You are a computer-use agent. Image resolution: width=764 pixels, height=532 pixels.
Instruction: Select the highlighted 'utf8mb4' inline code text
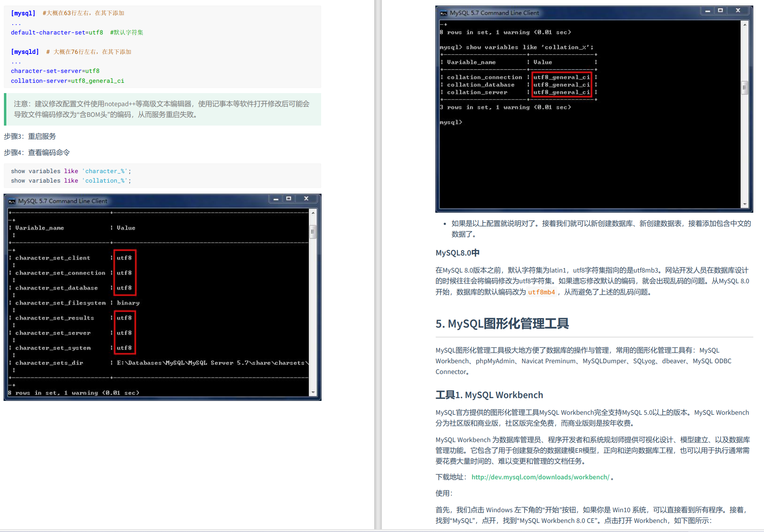tap(541, 292)
